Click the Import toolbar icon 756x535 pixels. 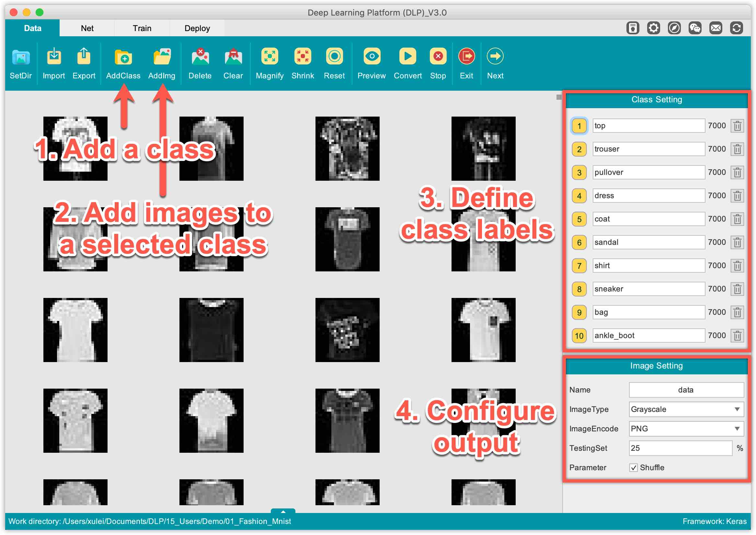[x=54, y=57]
